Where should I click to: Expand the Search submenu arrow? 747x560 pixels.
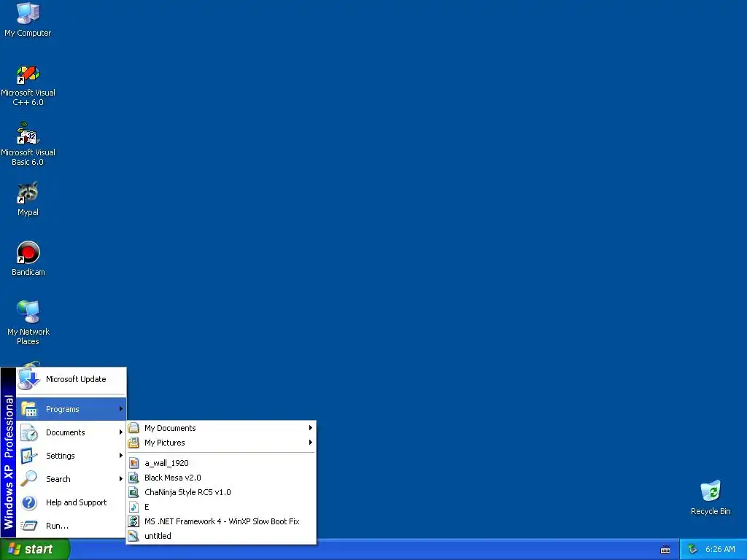(121, 478)
